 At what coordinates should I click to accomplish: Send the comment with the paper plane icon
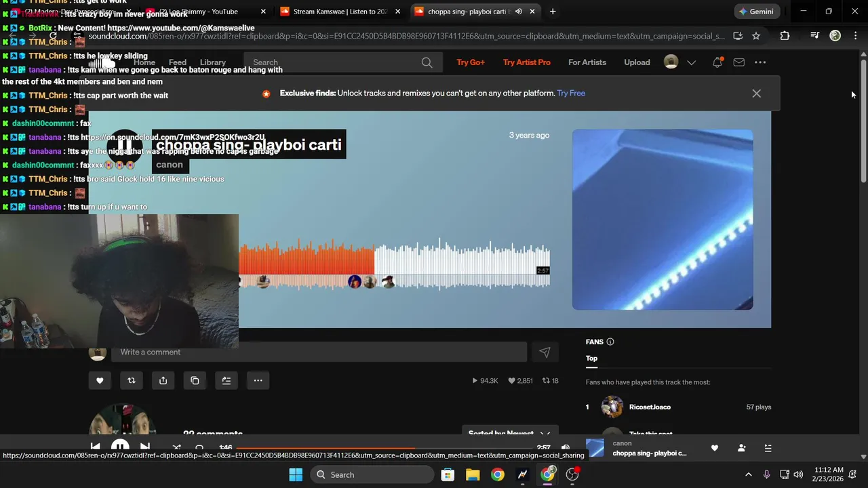[x=545, y=352]
